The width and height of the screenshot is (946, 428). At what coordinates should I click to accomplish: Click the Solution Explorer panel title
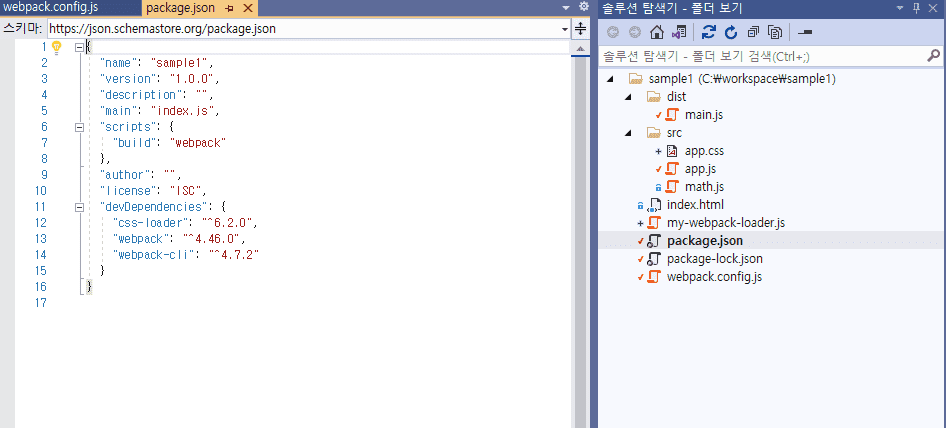[672, 8]
